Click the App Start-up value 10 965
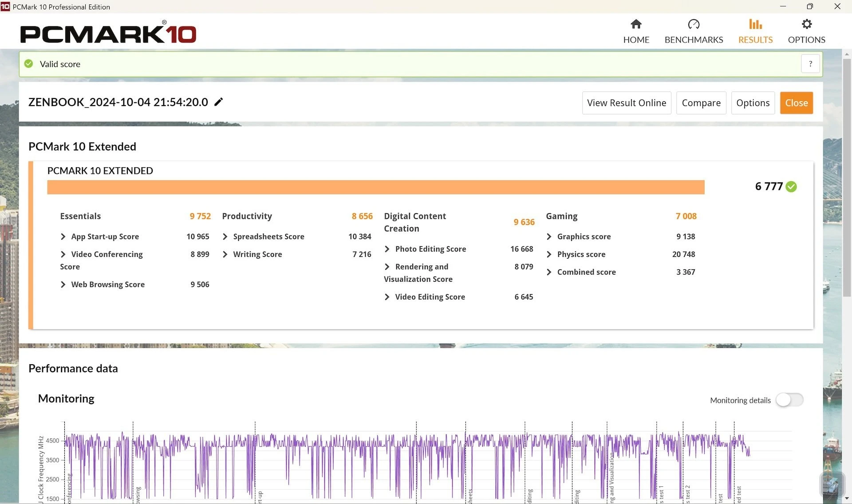This screenshot has height=504, width=852. tap(197, 236)
